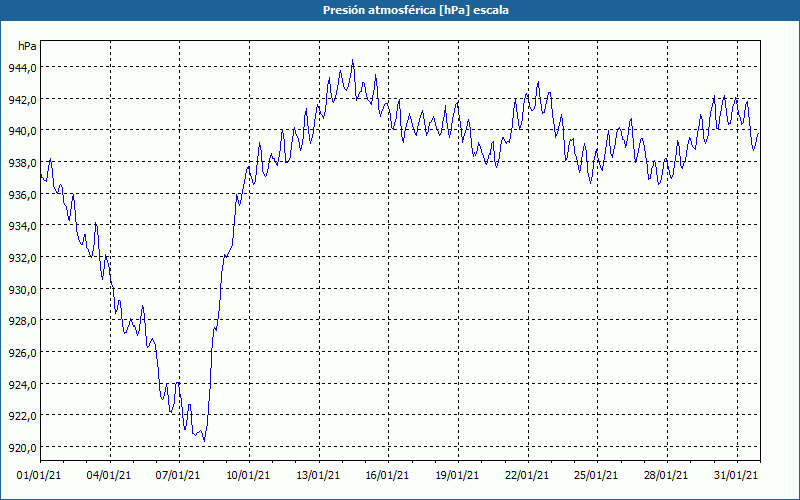This screenshot has width=800, height=500.
Task: Click the 10/01/21 date label
Action: (248, 475)
